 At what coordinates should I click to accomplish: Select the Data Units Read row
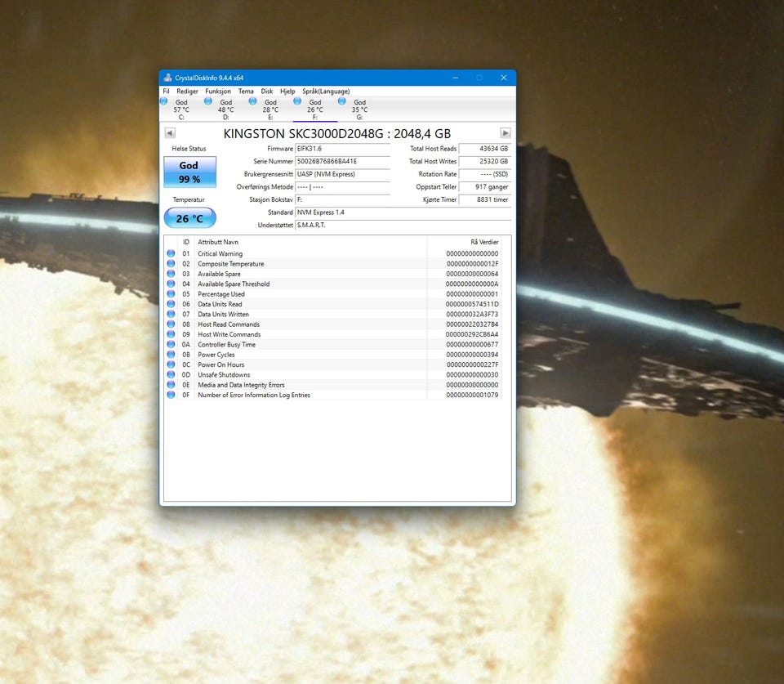click(332, 304)
